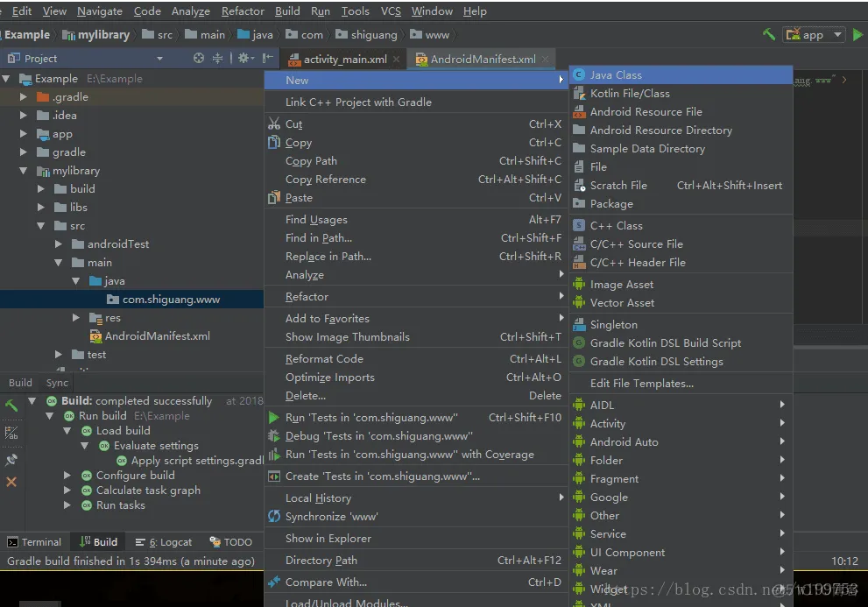The image size is (868, 607).
Task: Switch to the AndroidManifest.xml editor tab
Action: point(482,60)
